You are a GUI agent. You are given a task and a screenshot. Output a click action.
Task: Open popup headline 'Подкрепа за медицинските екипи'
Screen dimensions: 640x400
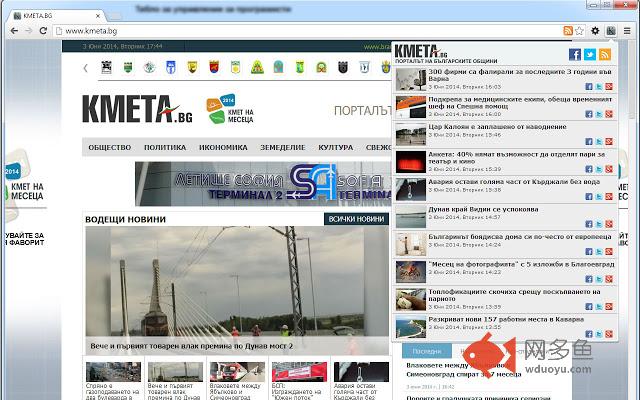point(520,102)
